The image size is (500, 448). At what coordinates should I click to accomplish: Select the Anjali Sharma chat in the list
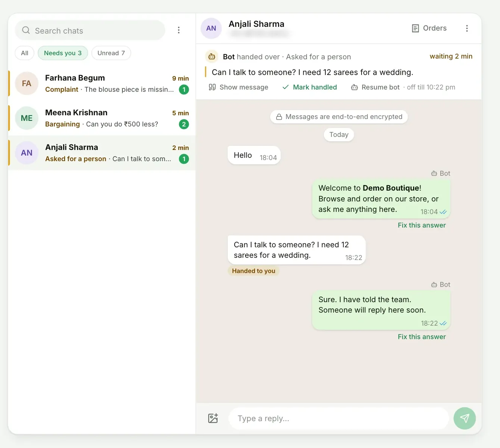click(102, 153)
